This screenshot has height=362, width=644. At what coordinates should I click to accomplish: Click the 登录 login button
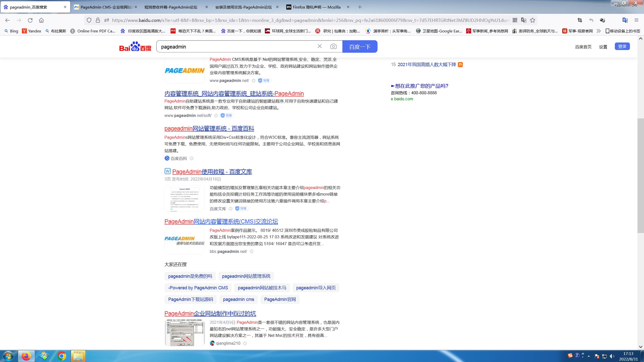(622, 46)
